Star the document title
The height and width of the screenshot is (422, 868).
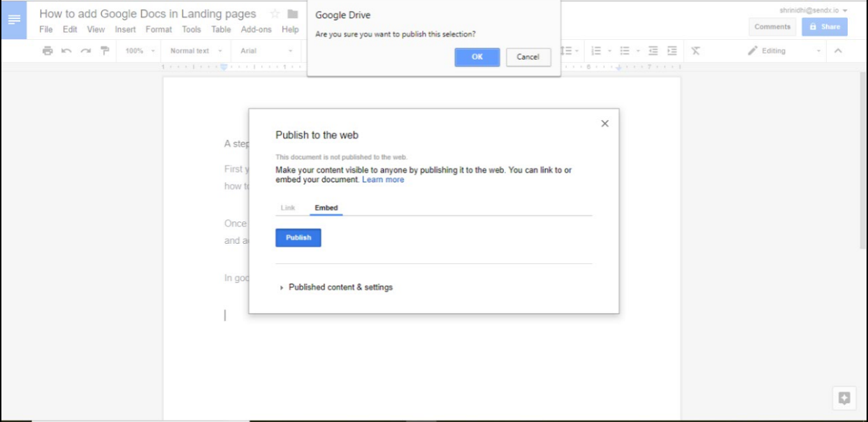[x=275, y=14]
